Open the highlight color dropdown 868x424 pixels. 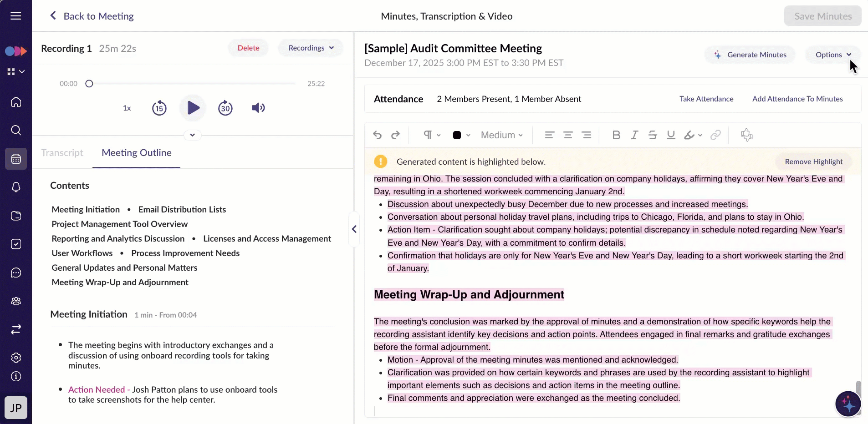tap(693, 135)
